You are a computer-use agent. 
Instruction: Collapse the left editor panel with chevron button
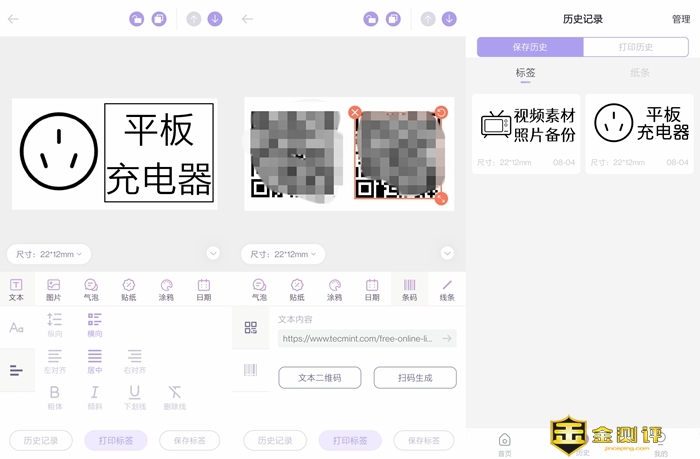point(213,254)
